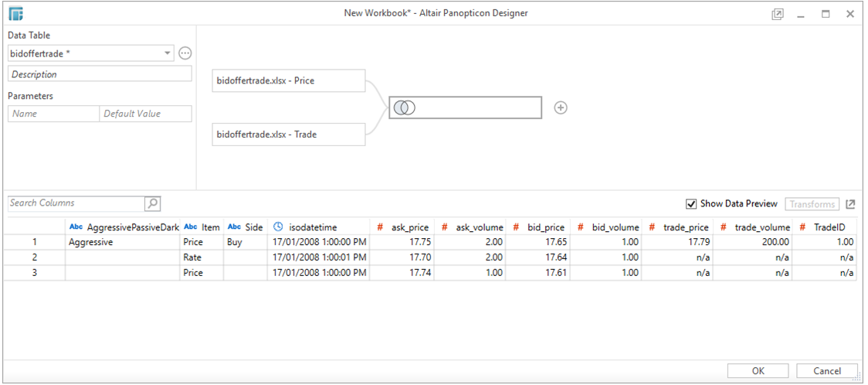The image size is (868, 385).
Task: Open the data table options ellipsis button
Action: click(x=185, y=54)
